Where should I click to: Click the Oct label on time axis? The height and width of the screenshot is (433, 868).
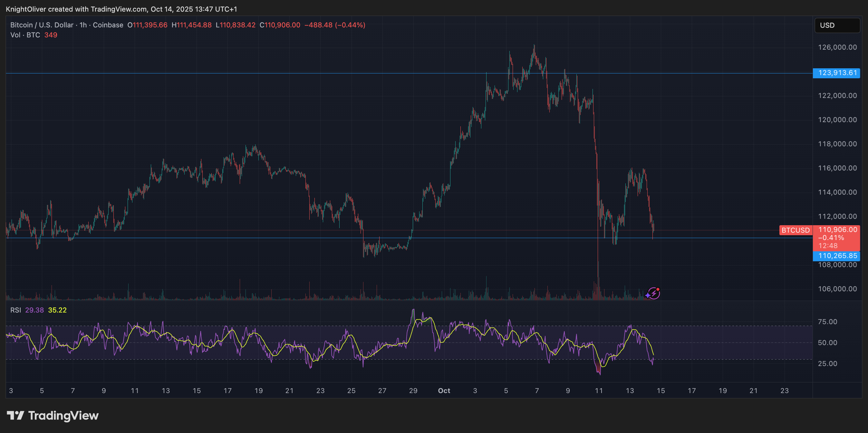444,390
